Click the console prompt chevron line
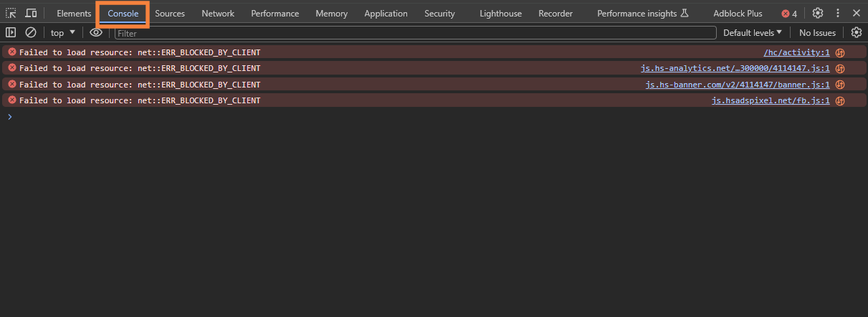 point(430,116)
